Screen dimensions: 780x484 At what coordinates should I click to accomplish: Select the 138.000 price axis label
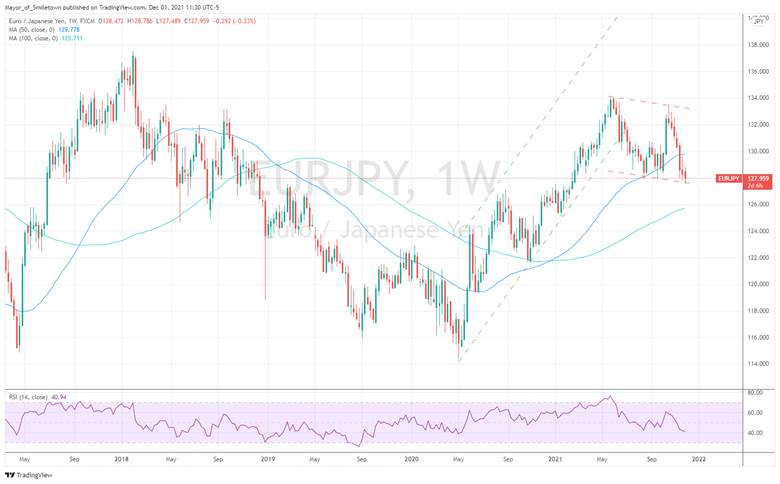coord(758,45)
